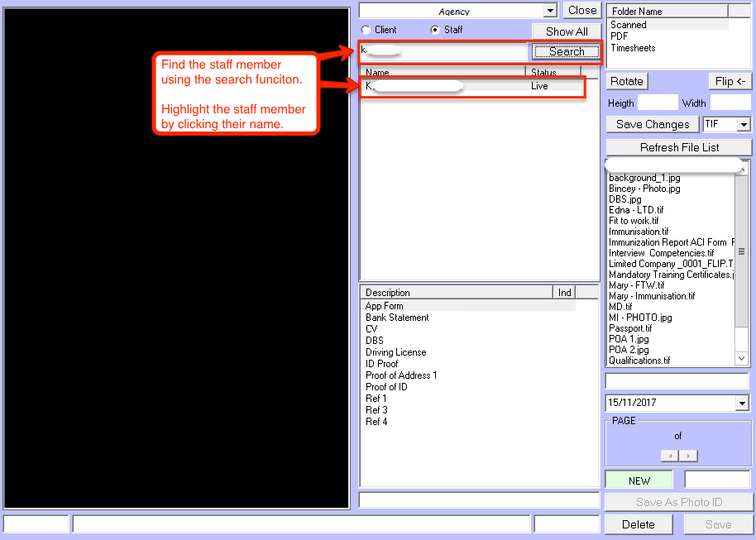
Task: Go to next page arrow
Action: [688, 456]
